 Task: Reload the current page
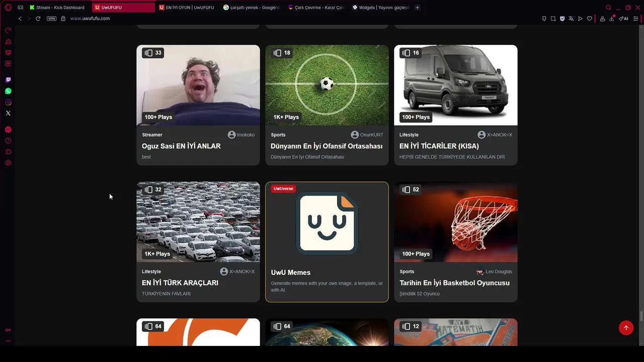[38, 19]
